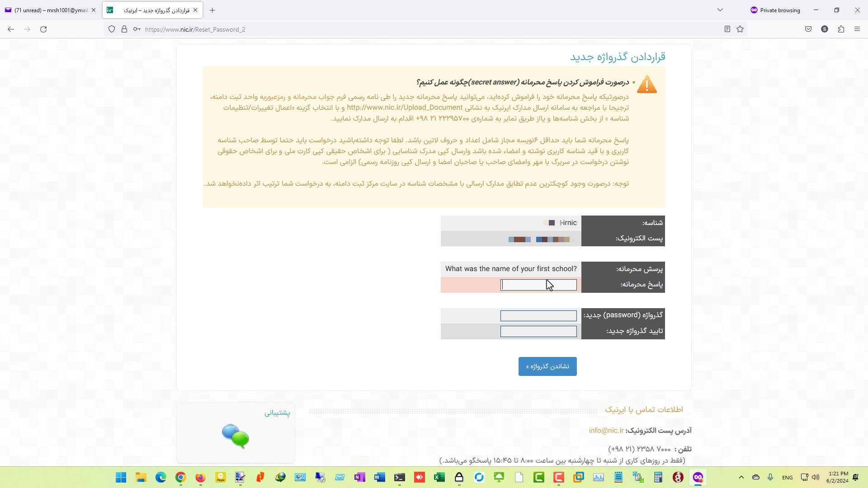
Task: Click the new password input field
Action: tap(538, 316)
